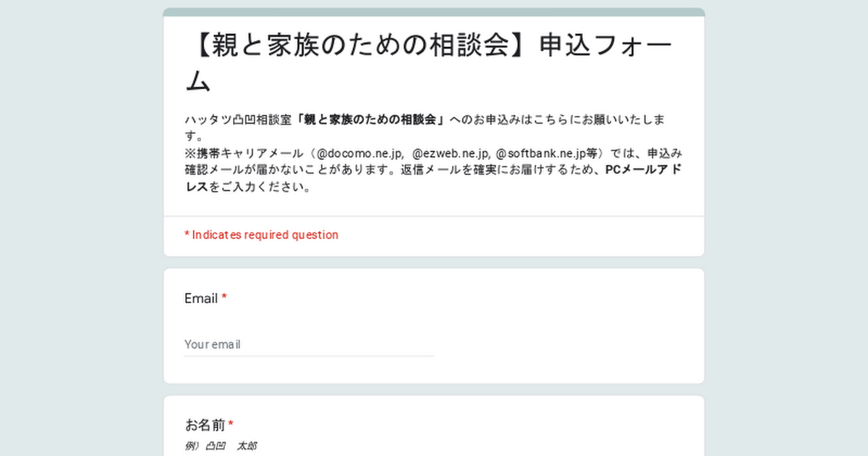This screenshot has width=868, height=456.
Task: Click the @softbank.ne.jp text in description
Action: pyautogui.click(x=540, y=153)
